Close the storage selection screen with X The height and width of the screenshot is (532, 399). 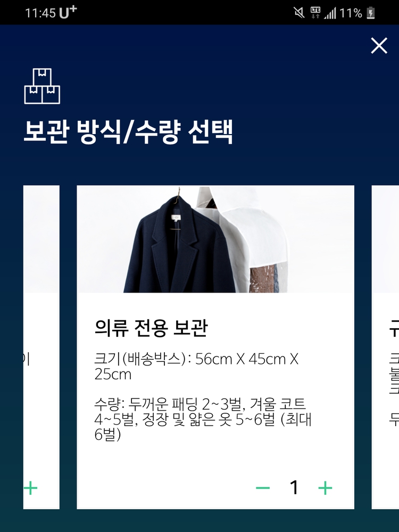click(x=379, y=45)
